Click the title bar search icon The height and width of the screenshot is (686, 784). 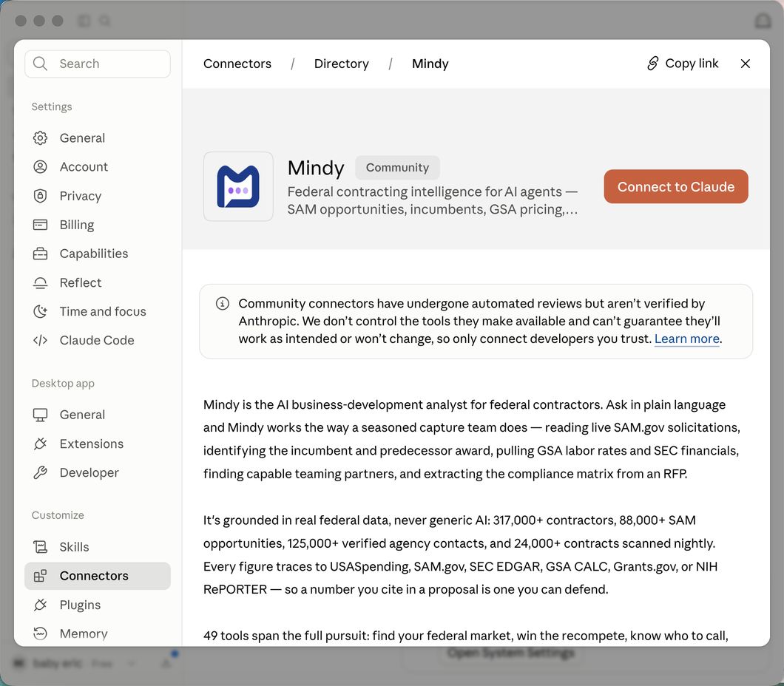click(x=104, y=21)
